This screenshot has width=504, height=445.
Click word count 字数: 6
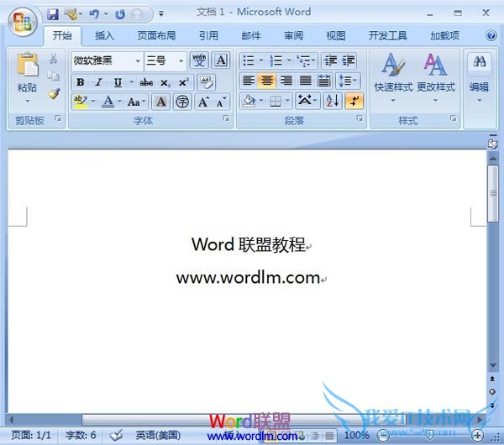pos(81,436)
